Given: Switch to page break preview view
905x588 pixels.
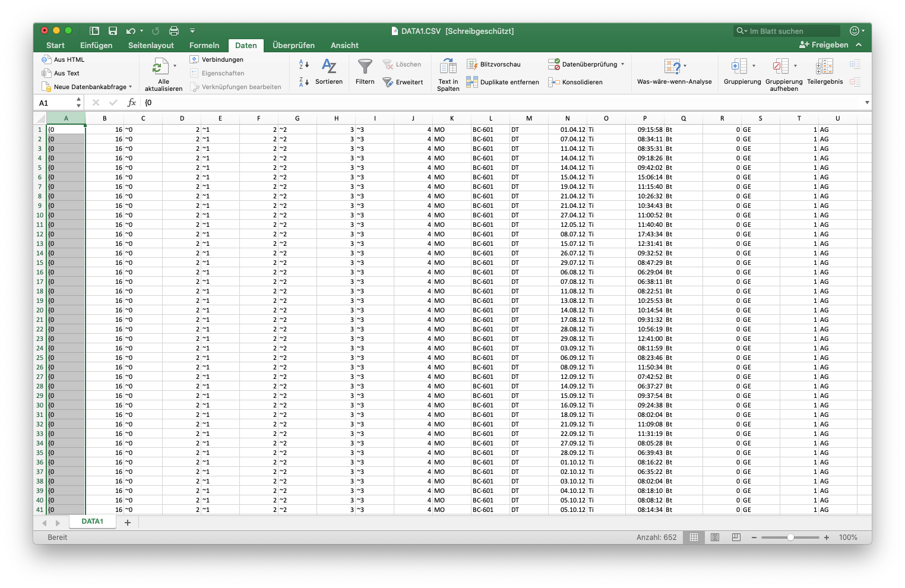Looking at the screenshot, I should pos(736,538).
